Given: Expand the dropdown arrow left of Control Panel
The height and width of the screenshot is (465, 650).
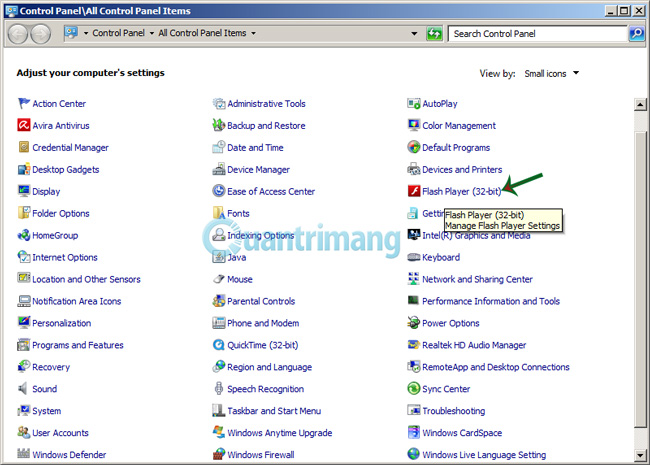Looking at the screenshot, I should pos(86,33).
